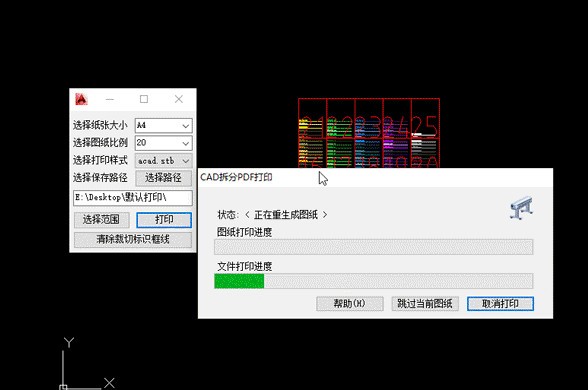Click the 跳过当前图纸 button
The image size is (588, 390).
tap(425, 304)
